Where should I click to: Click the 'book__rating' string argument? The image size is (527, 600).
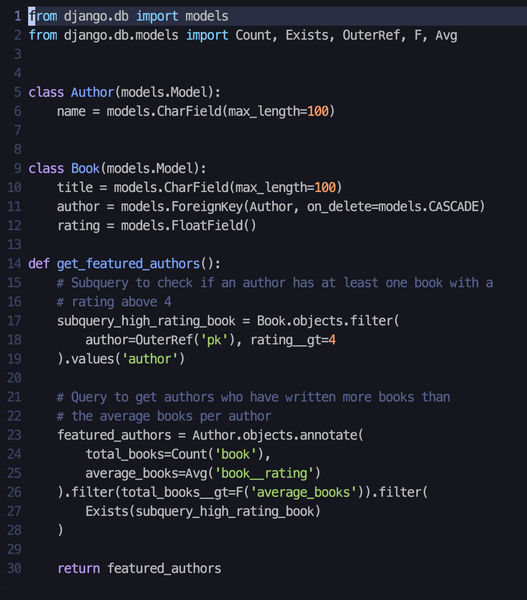tap(264, 473)
